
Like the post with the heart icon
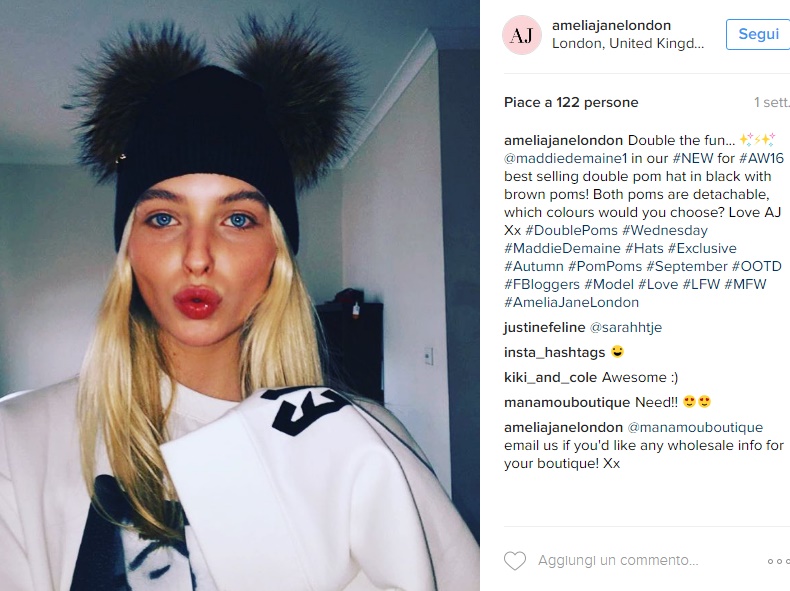(515, 561)
